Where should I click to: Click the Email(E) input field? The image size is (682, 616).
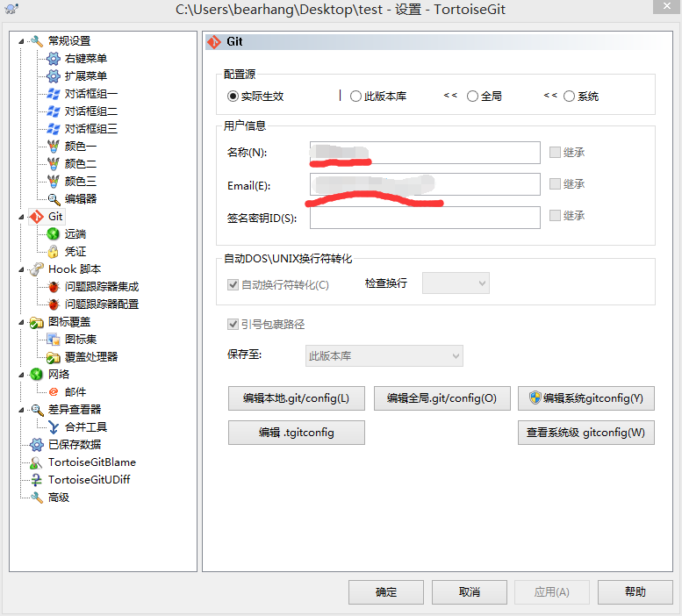click(425, 184)
